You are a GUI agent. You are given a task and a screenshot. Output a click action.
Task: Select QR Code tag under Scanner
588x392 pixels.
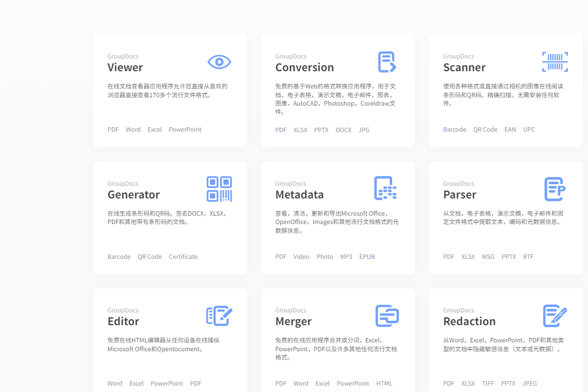click(485, 130)
